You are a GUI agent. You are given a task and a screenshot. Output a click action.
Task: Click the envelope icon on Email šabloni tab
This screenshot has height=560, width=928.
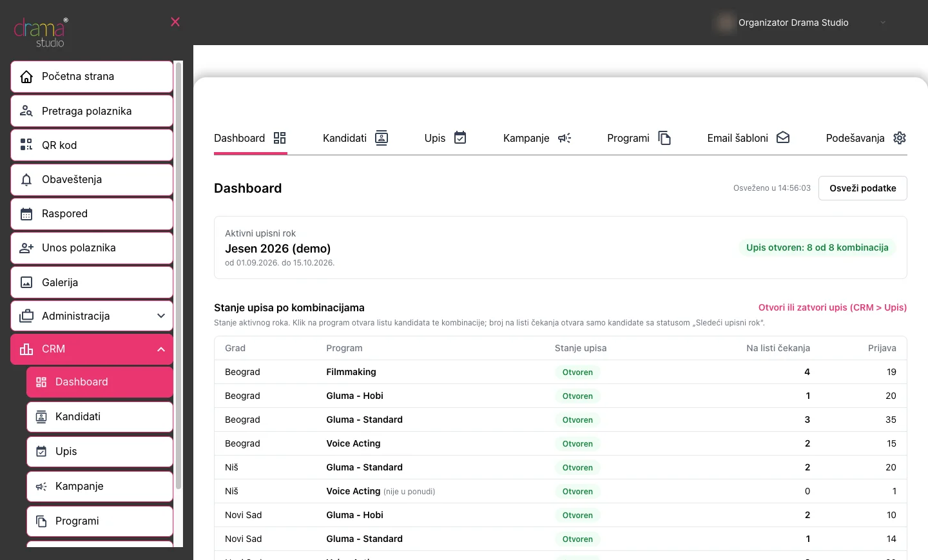[783, 138]
